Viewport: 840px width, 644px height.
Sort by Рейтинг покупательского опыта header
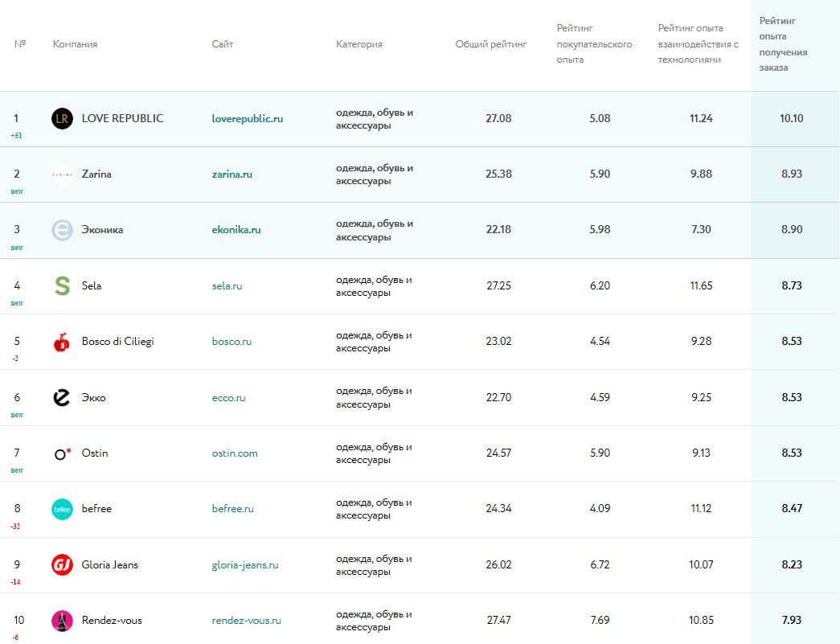click(x=594, y=44)
